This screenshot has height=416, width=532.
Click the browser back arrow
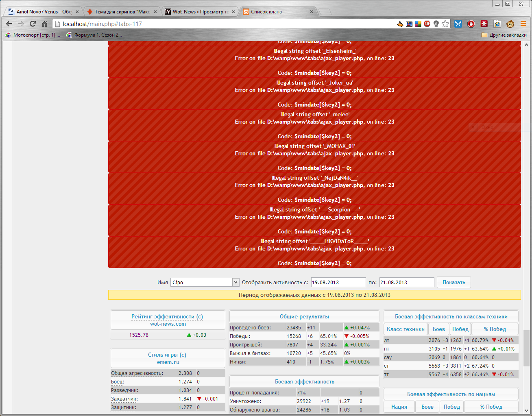(x=9, y=24)
